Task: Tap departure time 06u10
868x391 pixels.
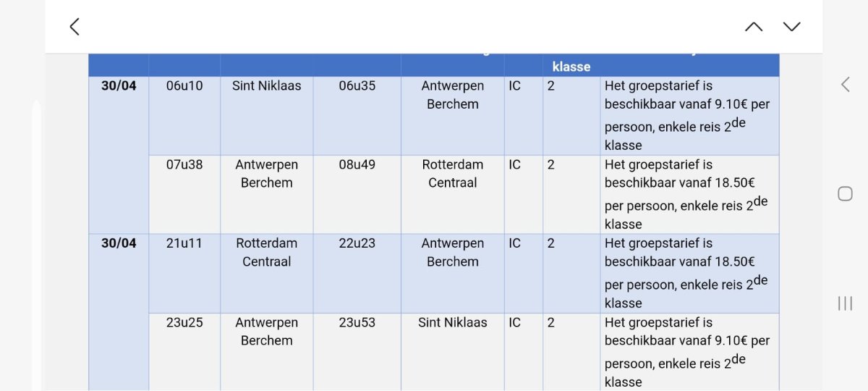Action: pos(184,86)
